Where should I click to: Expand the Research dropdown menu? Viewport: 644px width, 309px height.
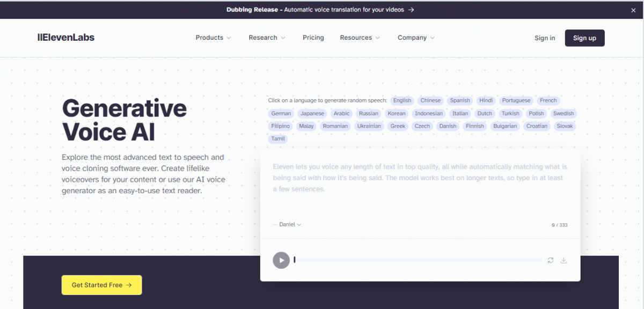pos(267,38)
